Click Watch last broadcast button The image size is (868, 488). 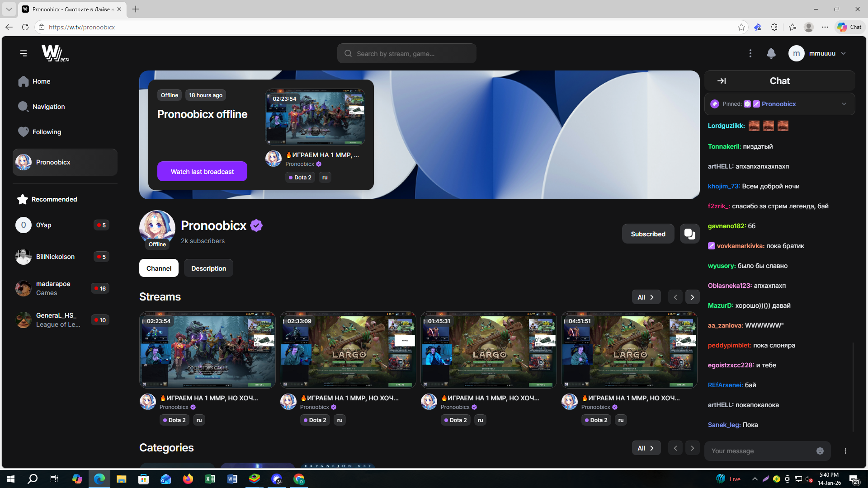(x=202, y=172)
